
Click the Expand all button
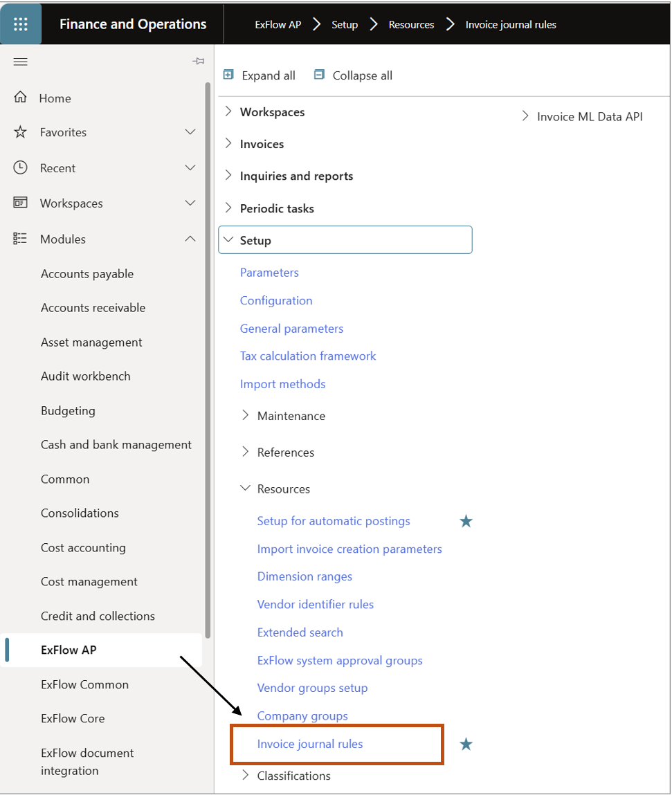click(260, 75)
